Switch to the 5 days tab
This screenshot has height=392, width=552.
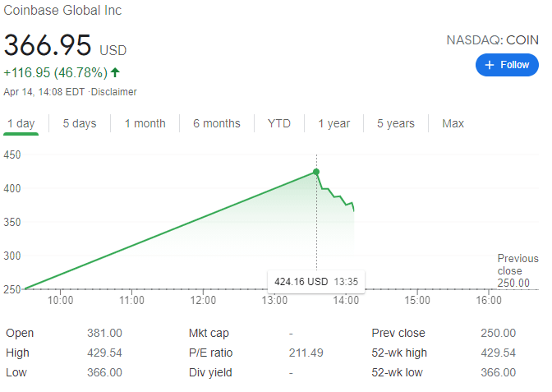[79, 123]
